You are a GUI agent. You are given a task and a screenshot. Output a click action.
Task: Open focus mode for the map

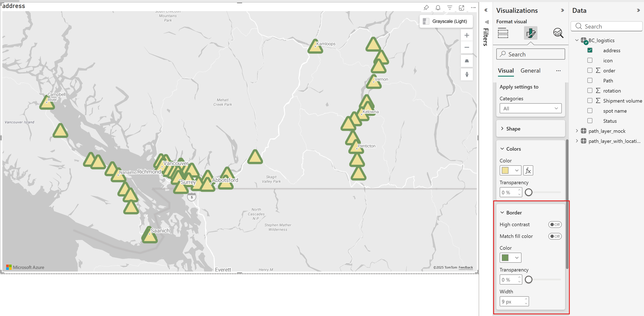point(461,8)
